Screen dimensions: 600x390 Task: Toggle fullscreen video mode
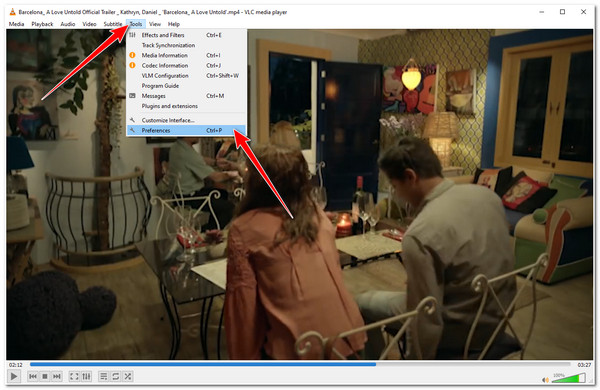(x=74, y=377)
